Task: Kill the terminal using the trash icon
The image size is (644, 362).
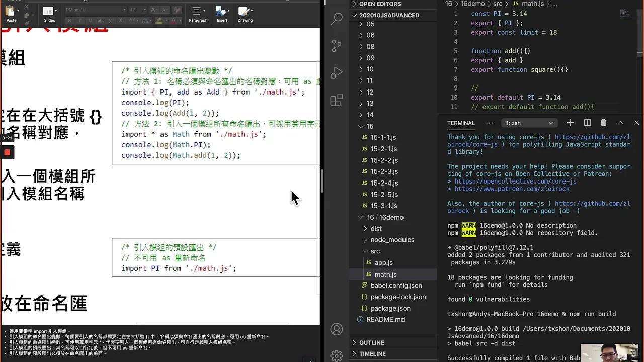Action: (603, 123)
